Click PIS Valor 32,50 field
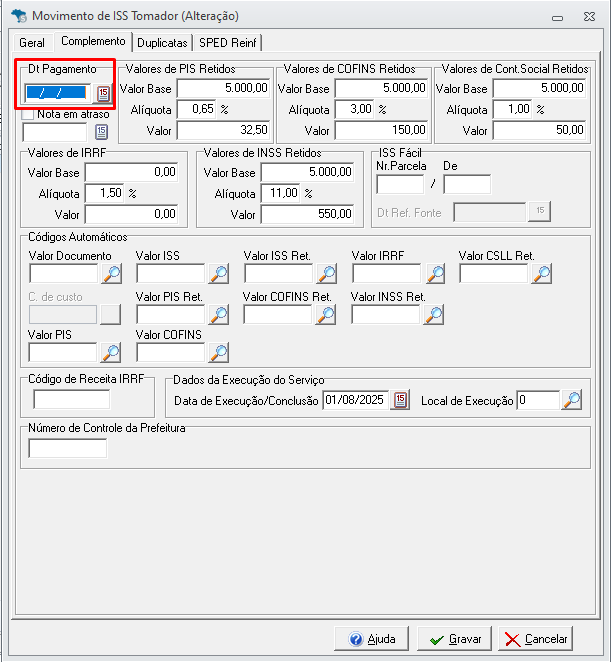 pyautogui.click(x=223, y=130)
